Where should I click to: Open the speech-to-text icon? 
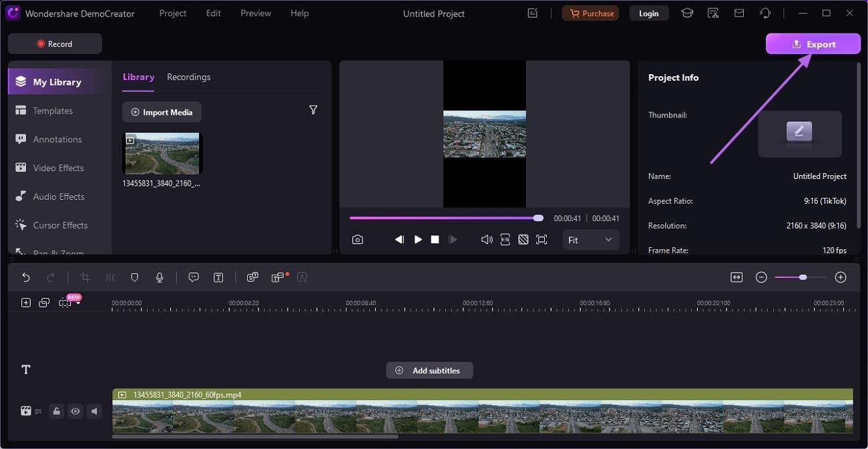click(x=252, y=277)
